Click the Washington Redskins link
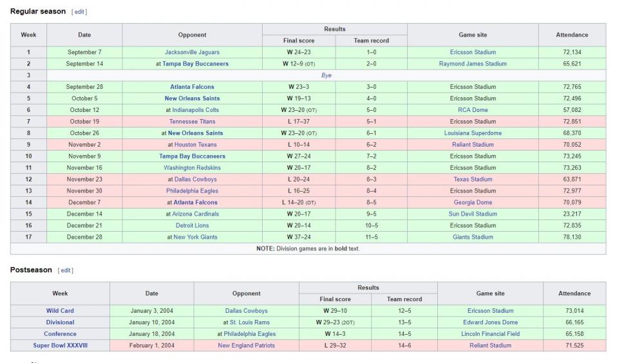Viewport: 644px width, 363px height. tap(192, 168)
